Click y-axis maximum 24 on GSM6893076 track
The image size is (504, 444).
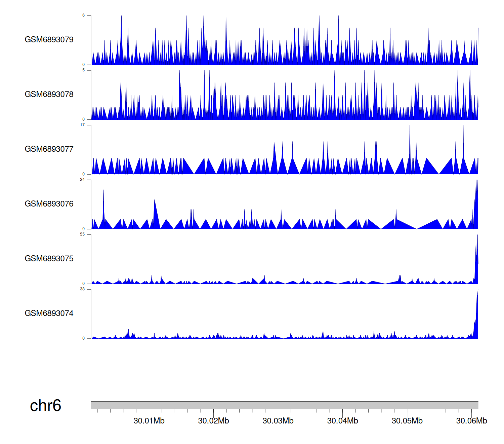82,180
